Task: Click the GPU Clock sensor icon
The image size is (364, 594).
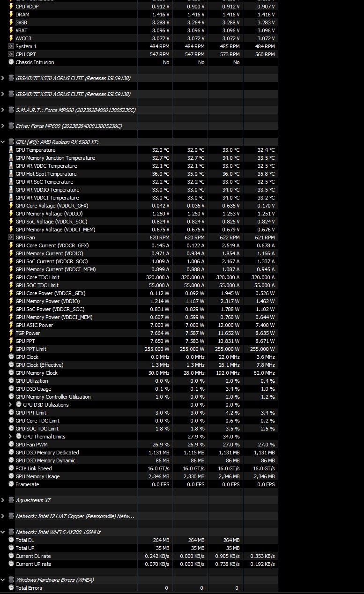Action: [11, 357]
